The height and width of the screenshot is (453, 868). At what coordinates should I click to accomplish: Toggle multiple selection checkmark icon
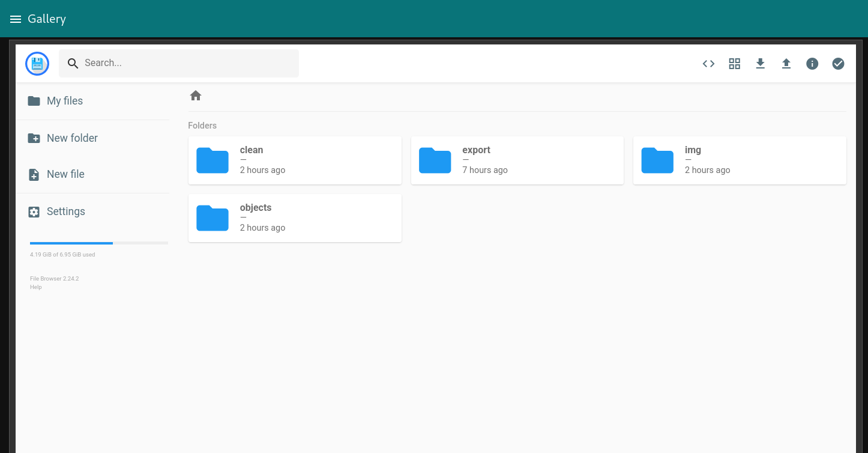click(838, 64)
